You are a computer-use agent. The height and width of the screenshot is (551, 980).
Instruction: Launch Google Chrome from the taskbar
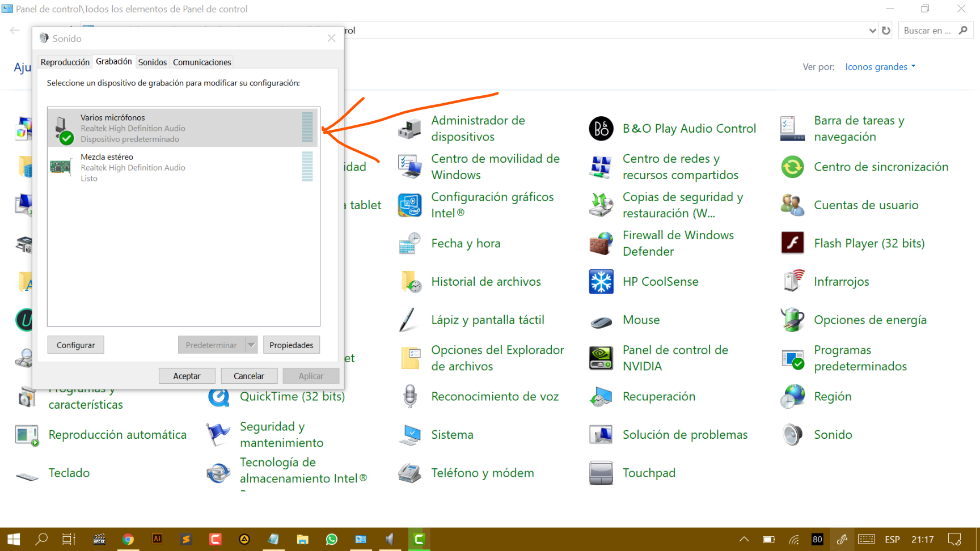(128, 539)
